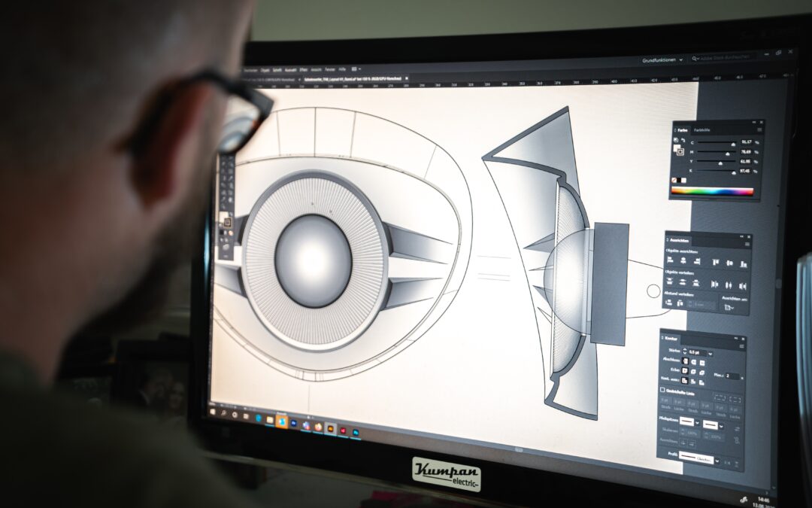Click the C value field in Farbe panel
The height and width of the screenshot is (508, 812).
tap(747, 141)
